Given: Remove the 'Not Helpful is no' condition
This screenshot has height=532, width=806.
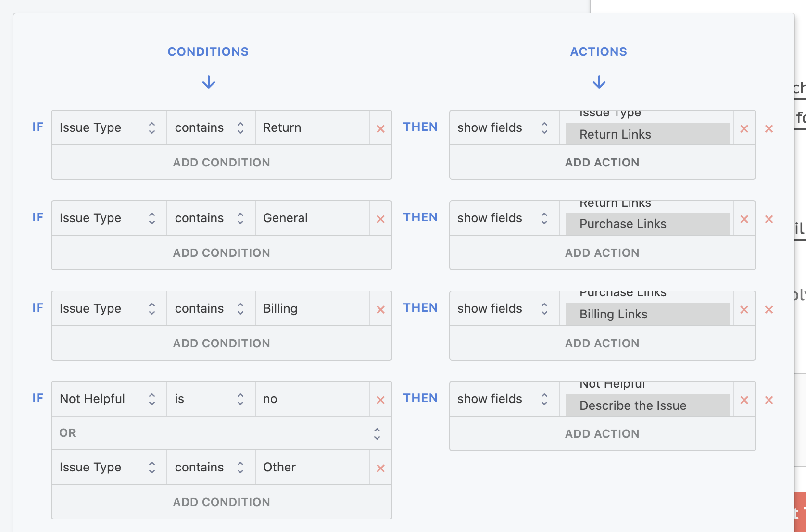Looking at the screenshot, I should [x=380, y=399].
